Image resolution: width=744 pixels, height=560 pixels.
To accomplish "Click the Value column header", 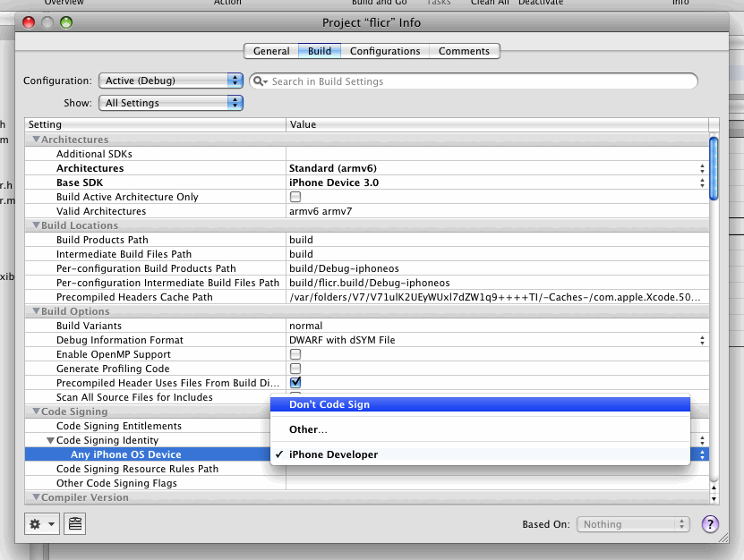I will [497, 124].
